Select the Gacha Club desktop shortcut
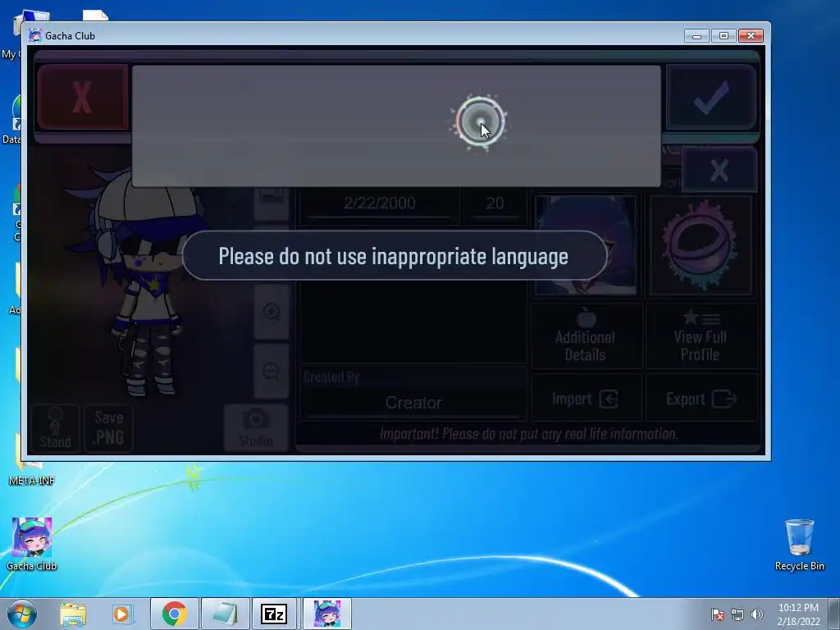840x630 pixels. [x=32, y=545]
